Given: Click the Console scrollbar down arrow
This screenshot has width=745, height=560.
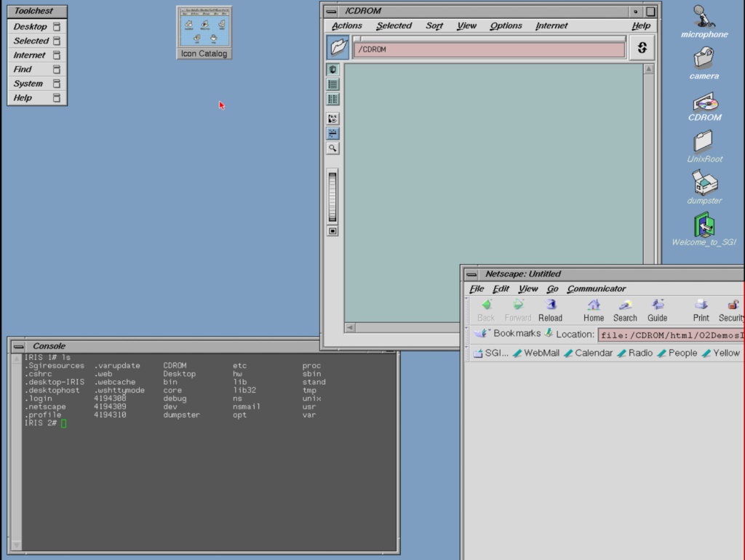Looking at the screenshot, I should click(17, 545).
